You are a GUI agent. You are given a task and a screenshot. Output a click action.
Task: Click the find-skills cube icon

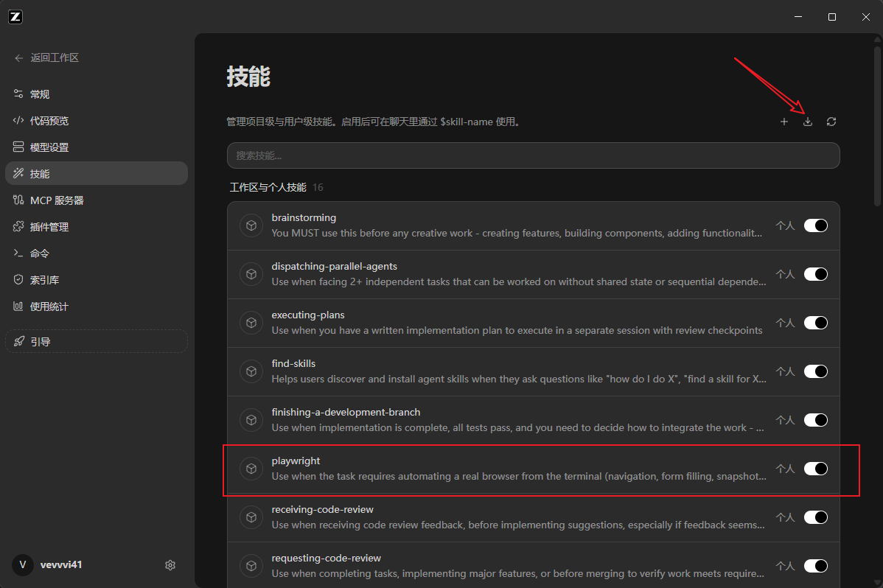251,371
